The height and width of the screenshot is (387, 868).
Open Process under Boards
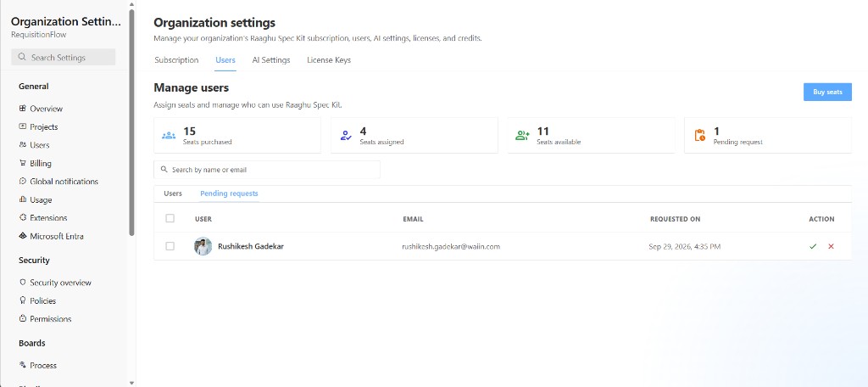(x=43, y=366)
